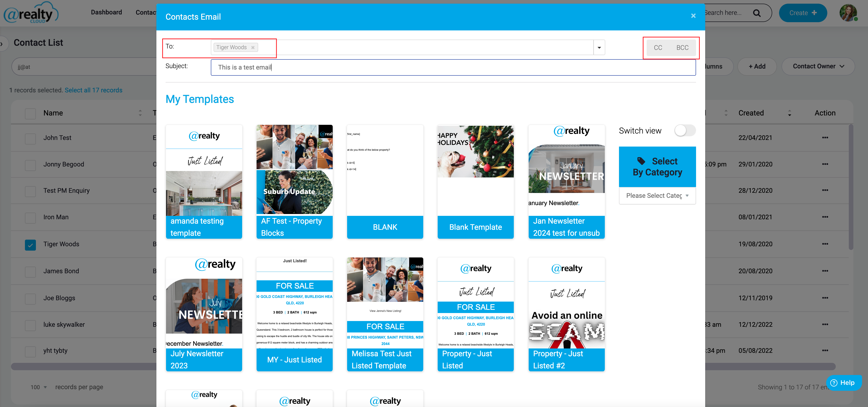The height and width of the screenshot is (407, 868).
Task: Open the Dashboard menu item
Action: point(107,13)
